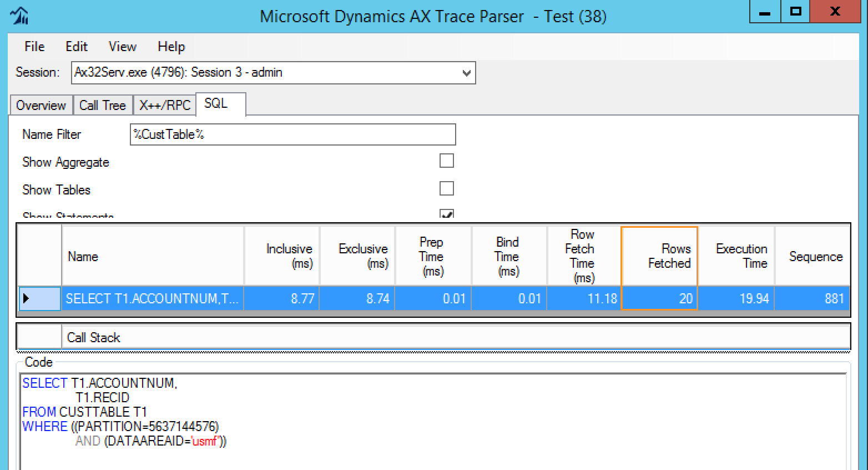Sort by Exclusive (ms) column header
Screen dimensions: 868x470
(357, 256)
